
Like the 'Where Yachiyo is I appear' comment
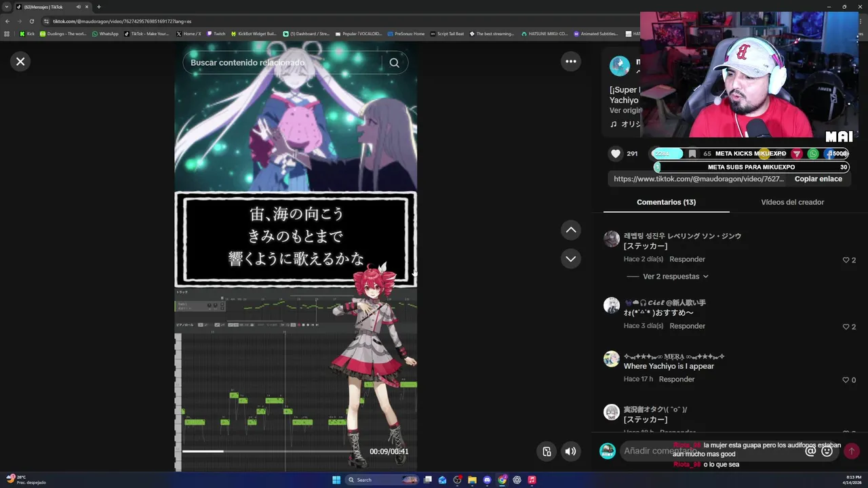coord(846,380)
